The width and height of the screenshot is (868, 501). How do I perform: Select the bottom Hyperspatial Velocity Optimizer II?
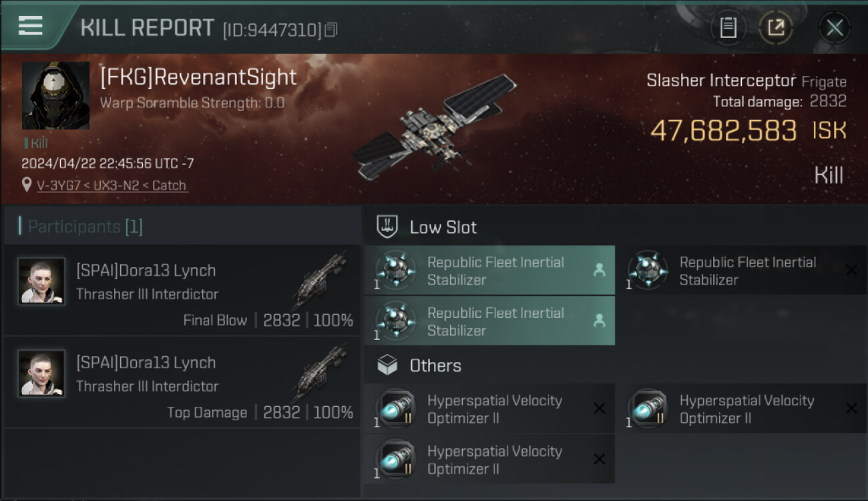(x=489, y=459)
